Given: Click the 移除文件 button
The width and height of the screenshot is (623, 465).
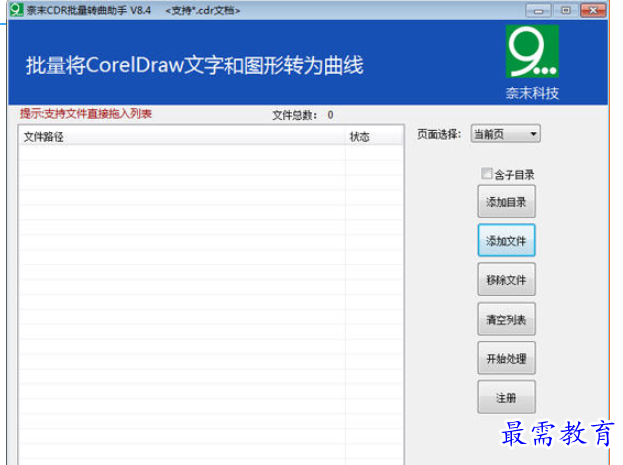Looking at the screenshot, I should pyautogui.click(x=506, y=279).
